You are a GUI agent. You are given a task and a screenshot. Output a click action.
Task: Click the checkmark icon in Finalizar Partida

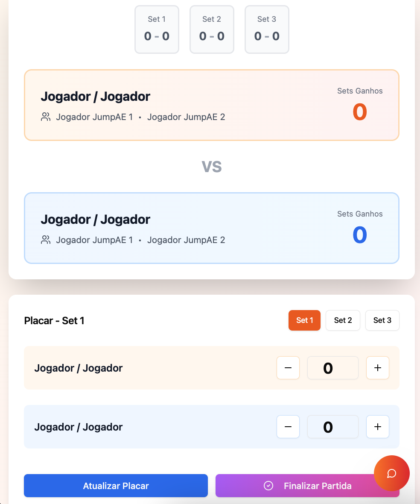tap(268, 486)
